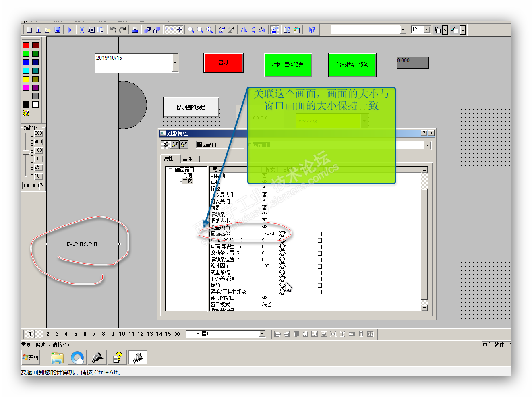Select the NewPdl2.Pdl picture window object
The height and width of the screenshot is (397, 532).
coord(83,244)
